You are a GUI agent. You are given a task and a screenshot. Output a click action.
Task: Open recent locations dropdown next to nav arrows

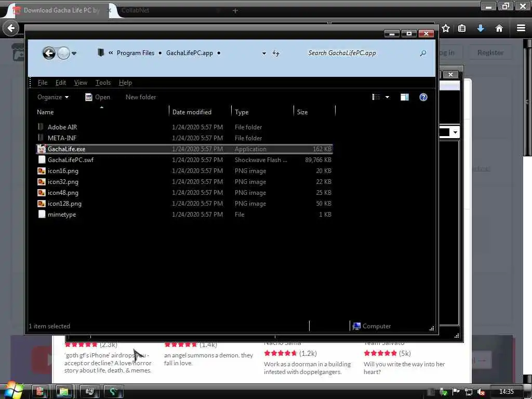coord(74,54)
